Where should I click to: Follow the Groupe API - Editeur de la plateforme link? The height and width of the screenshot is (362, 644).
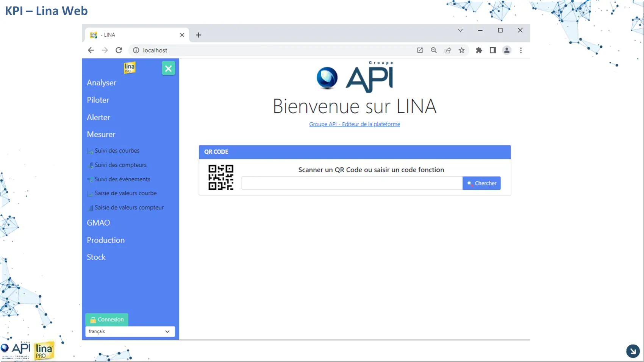(355, 124)
